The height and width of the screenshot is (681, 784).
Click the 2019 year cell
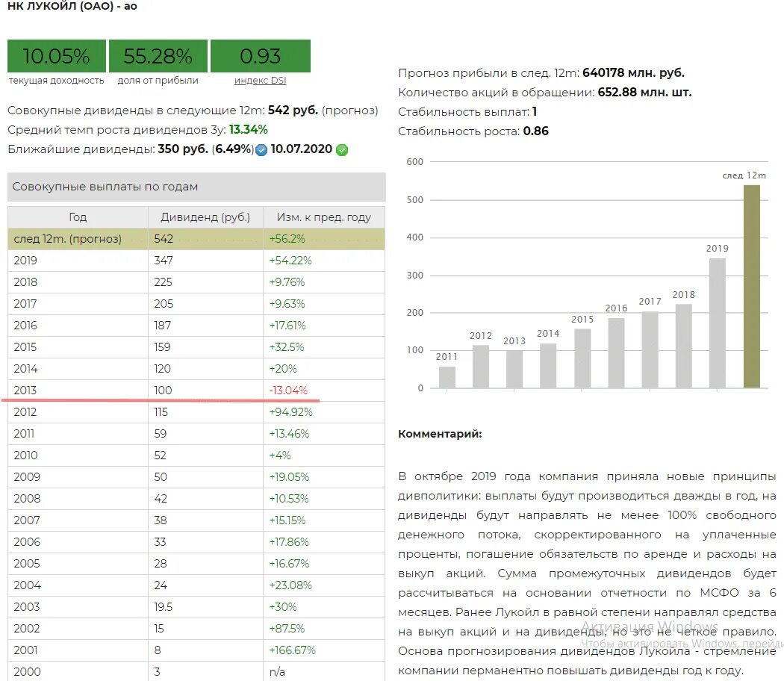click(78, 261)
